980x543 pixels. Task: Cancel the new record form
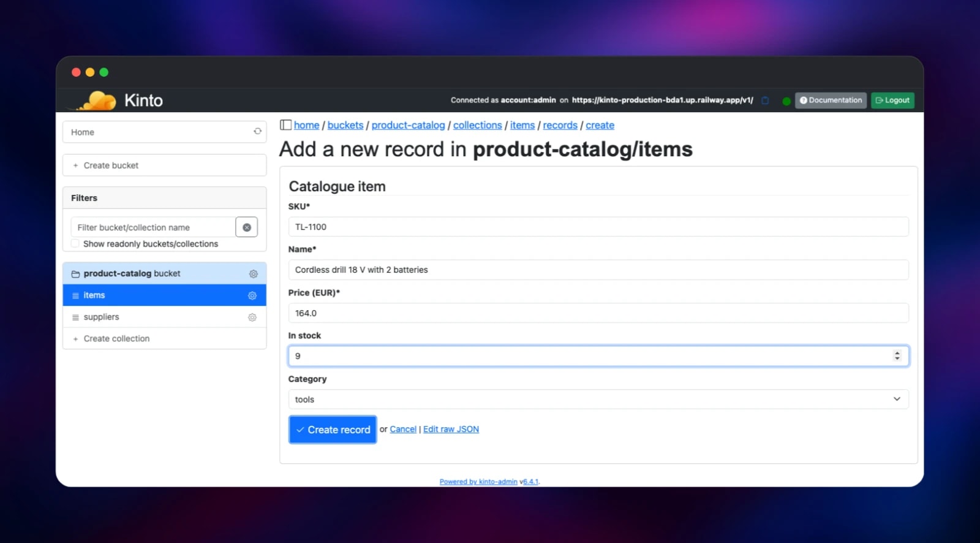tap(403, 429)
